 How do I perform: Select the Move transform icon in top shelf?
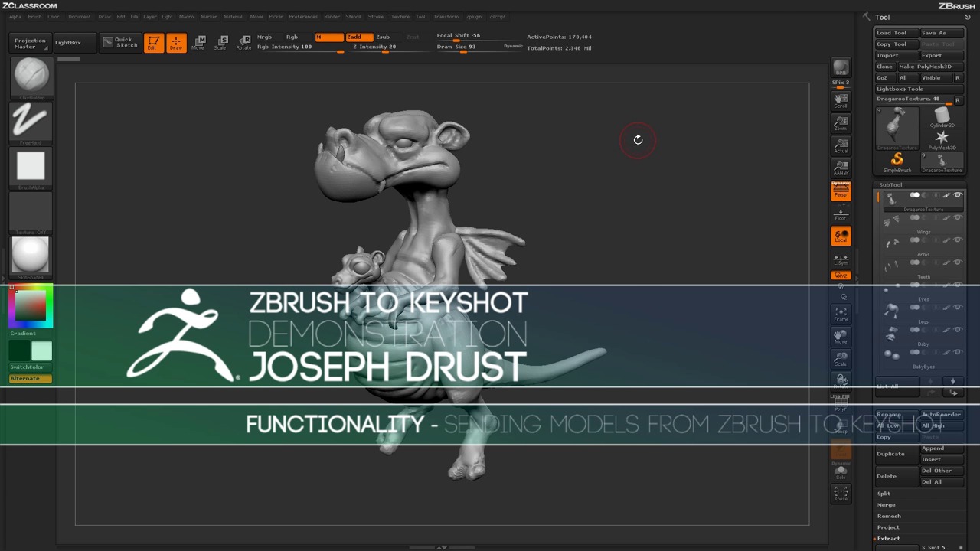pos(198,43)
